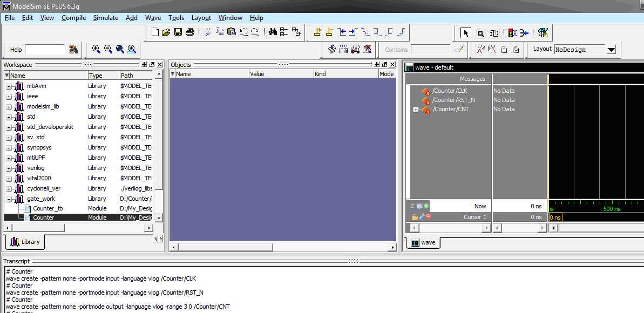Click the 0 ns cursor time marker
Viewport: 644px width, 313px height.
pos(555,217)
